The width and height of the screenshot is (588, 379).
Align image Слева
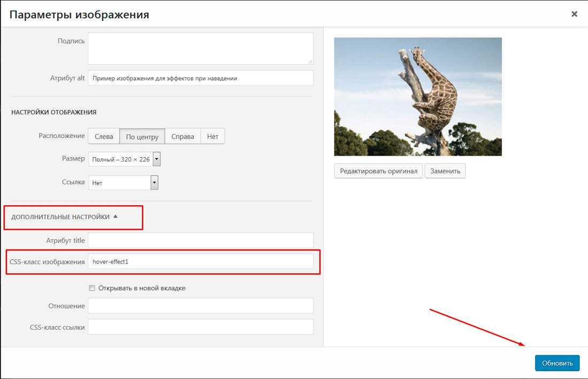(x=104, y=137)
